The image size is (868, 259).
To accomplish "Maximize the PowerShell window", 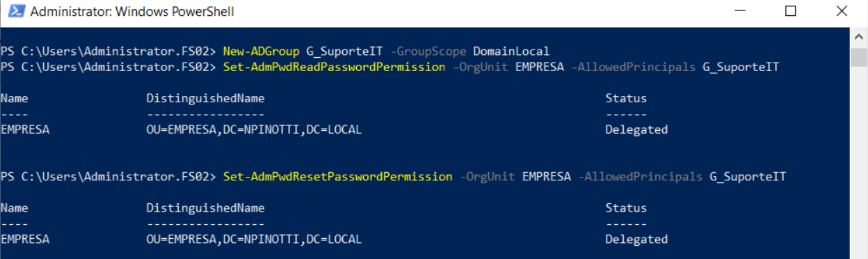I will [x=790, y=11].
